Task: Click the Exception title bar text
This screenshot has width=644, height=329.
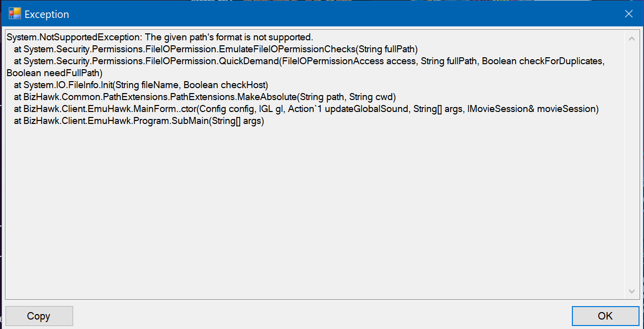Action: 47,14
